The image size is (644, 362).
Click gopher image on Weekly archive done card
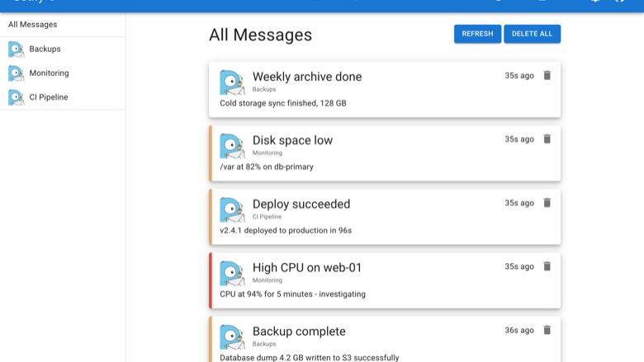coord(232,82)
